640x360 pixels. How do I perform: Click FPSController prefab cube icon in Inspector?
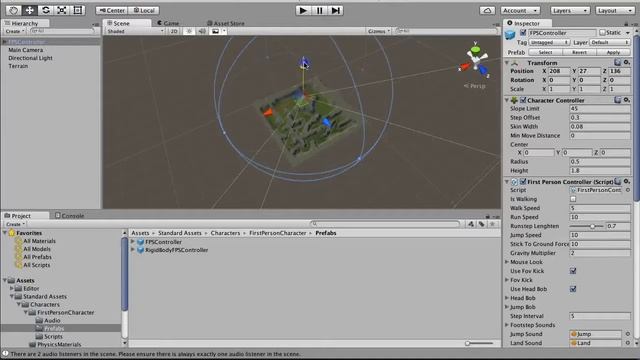[x=510, y=35]
